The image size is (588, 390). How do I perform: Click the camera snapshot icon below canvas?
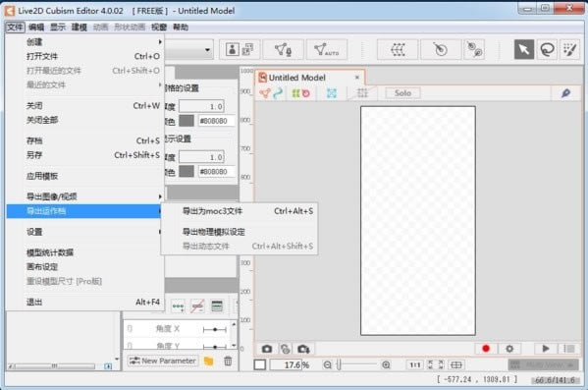coord(267,349)
